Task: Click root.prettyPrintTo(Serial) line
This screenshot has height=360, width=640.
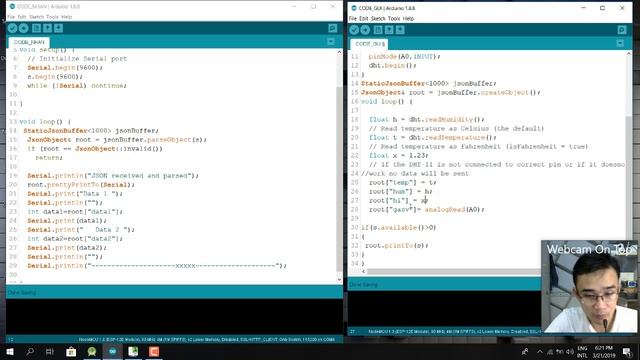Action: pyautogui.click(x=81, y=184)
